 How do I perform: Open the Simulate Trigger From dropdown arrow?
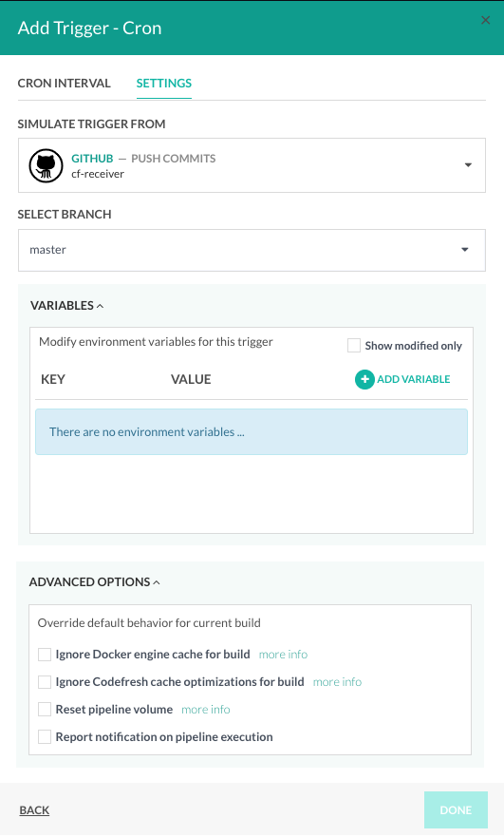[x=468, y=165]
